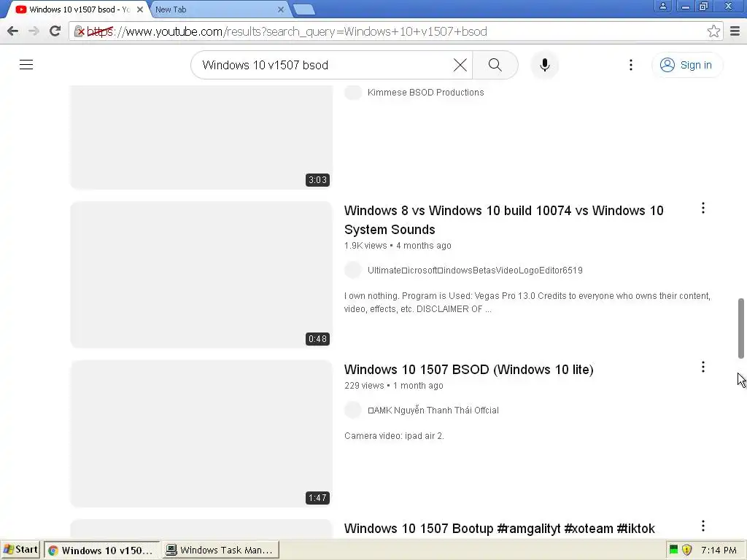The height and width of the screenshot is (560, 747).
Task: Open more options for Windows 10 1507 Bootup video
Action: click(703, 526)
